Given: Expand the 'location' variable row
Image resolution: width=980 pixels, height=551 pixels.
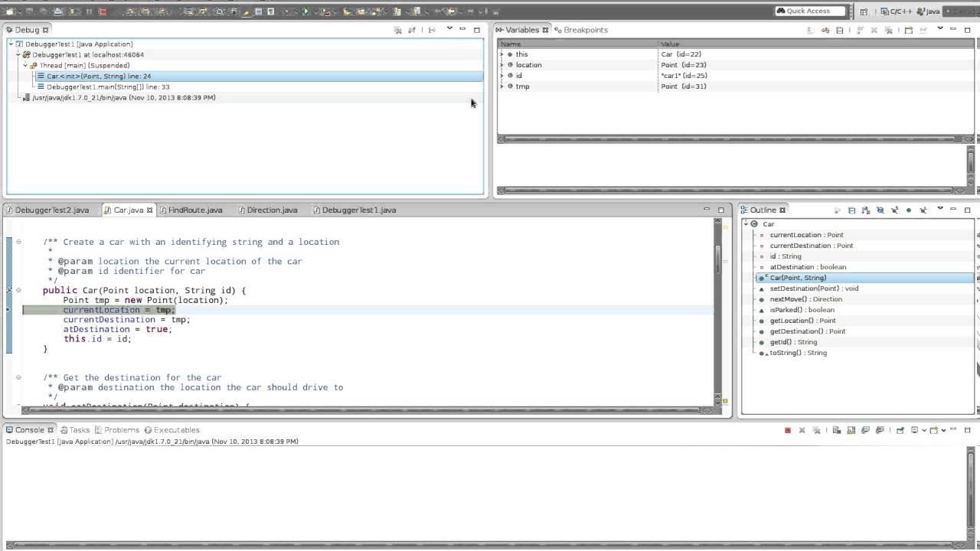Looking at the screenshot, I should point(502,65).
